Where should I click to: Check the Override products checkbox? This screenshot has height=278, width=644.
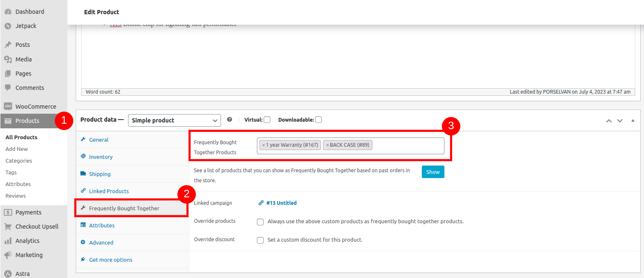pyautogui.click(x=260, y=222)
